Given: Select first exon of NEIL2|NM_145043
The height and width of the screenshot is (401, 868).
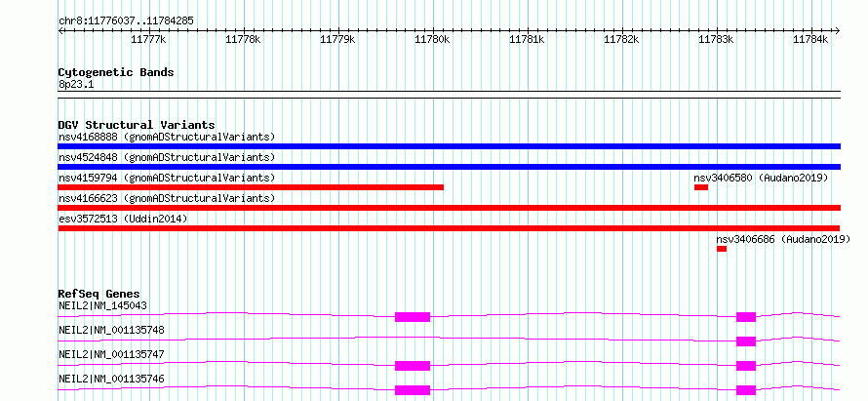Looking at the screenshot, I should coord(413,317).
